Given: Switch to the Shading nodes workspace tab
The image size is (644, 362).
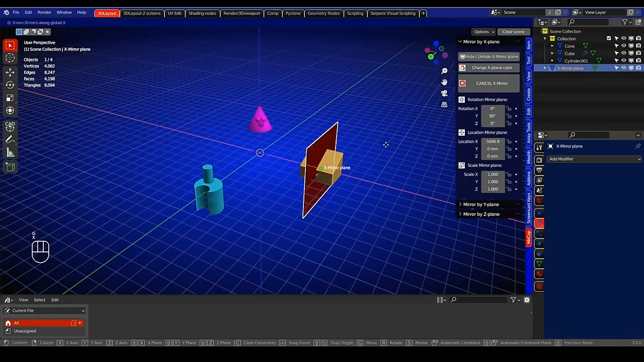Looking at the screenshot, I should 202,13.
